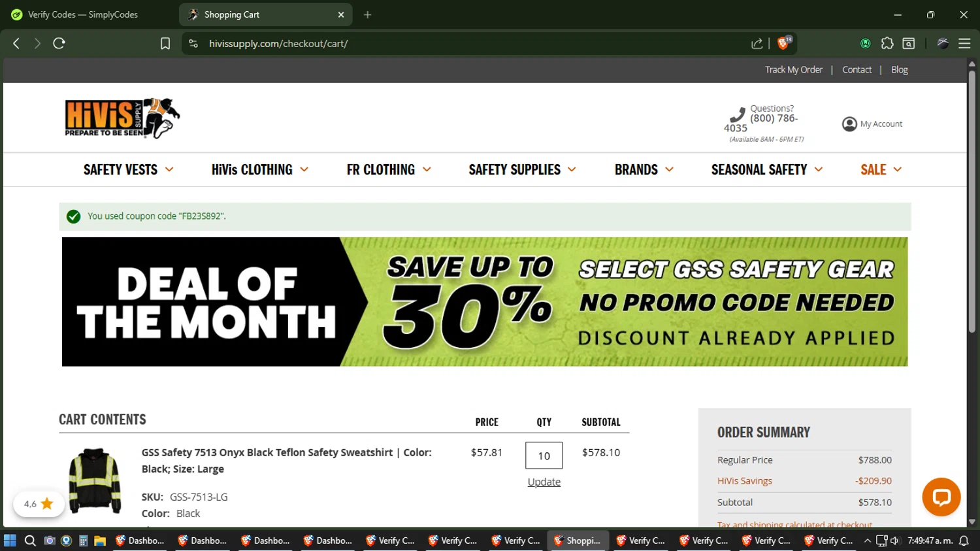View site information icon in address bar
Screen dimensions: 980x551
[x=193, y=43]
